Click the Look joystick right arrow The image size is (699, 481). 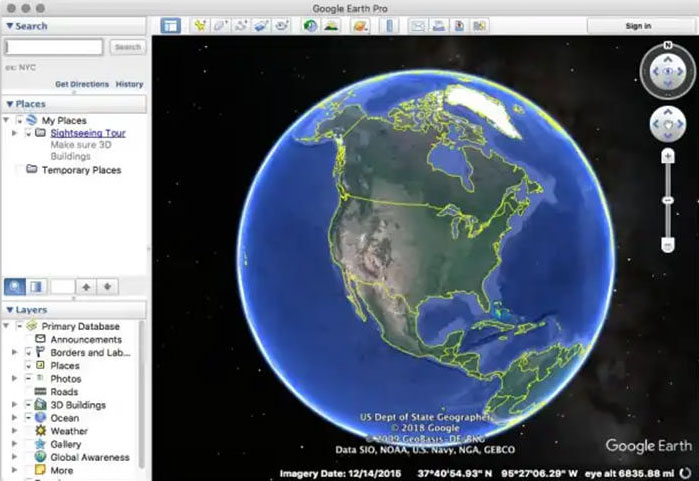point(681,71)
